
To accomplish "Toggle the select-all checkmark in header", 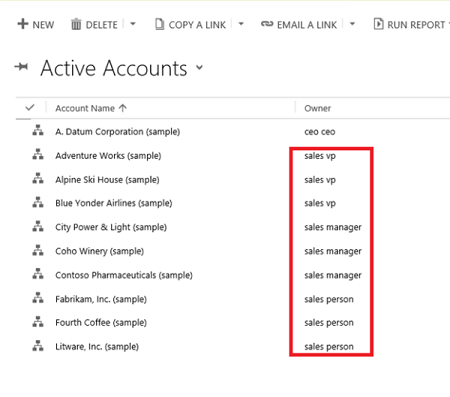I will (30, 107).
